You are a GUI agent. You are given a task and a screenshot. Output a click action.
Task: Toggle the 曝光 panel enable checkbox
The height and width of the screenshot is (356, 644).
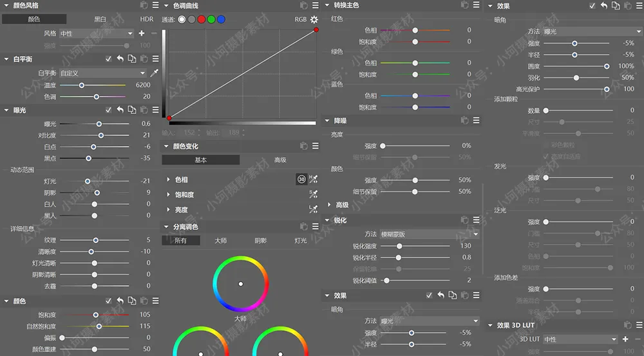pos(108,109)
